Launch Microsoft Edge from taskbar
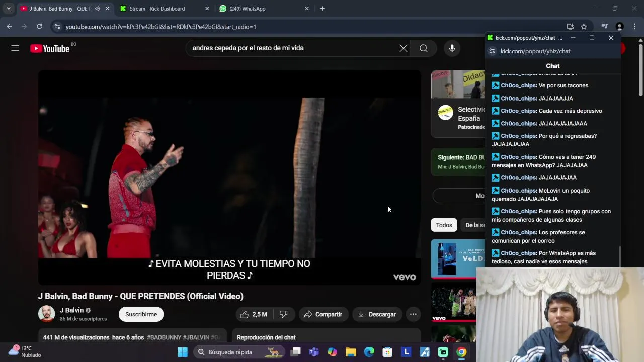 369,352
